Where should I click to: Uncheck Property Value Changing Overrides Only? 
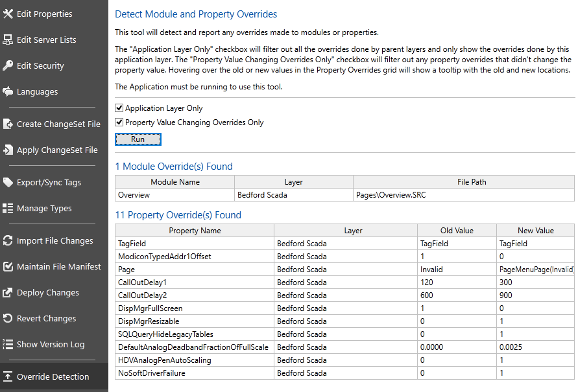[x=119, y=122]
